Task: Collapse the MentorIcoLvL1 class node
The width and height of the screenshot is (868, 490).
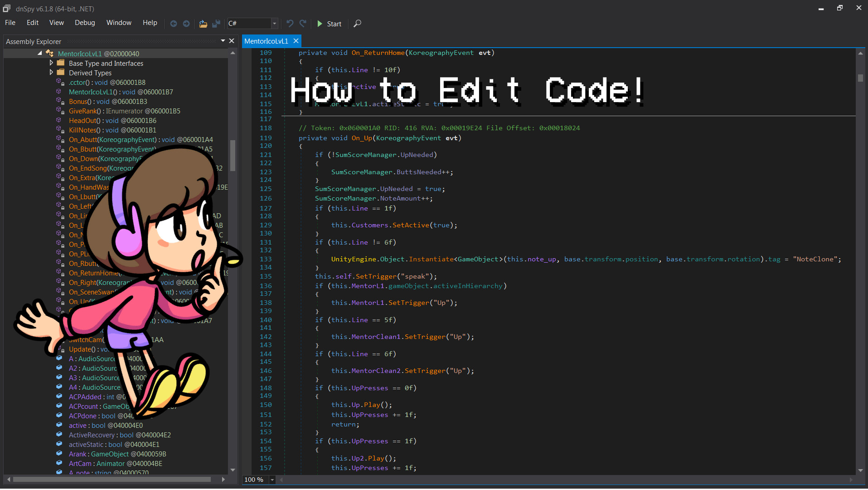Action: [40, 54]
